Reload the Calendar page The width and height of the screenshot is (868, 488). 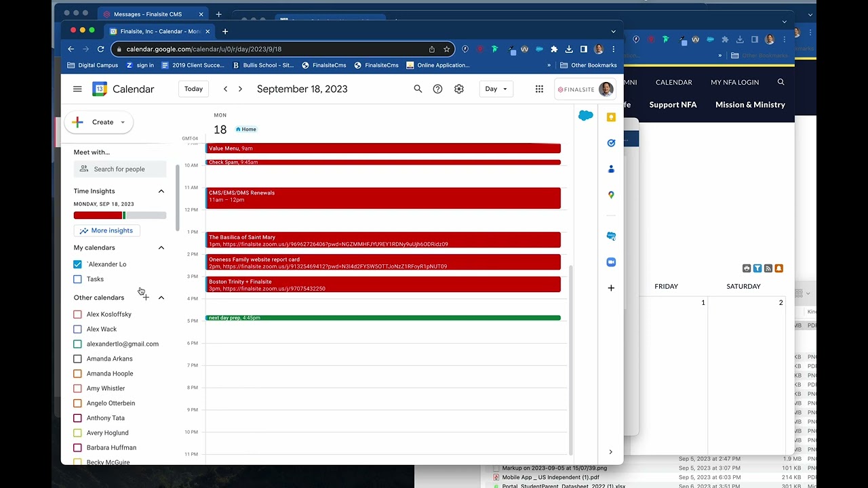[x=100, y=49]
